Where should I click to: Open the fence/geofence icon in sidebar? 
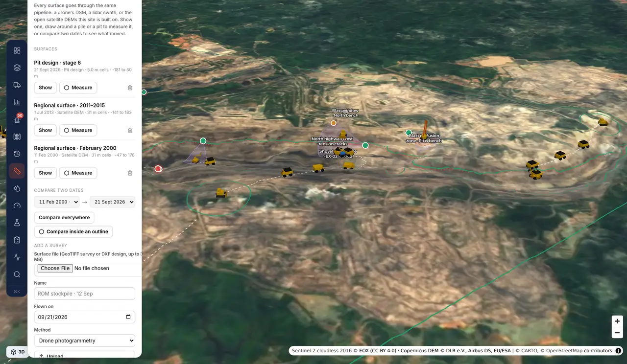17,136
